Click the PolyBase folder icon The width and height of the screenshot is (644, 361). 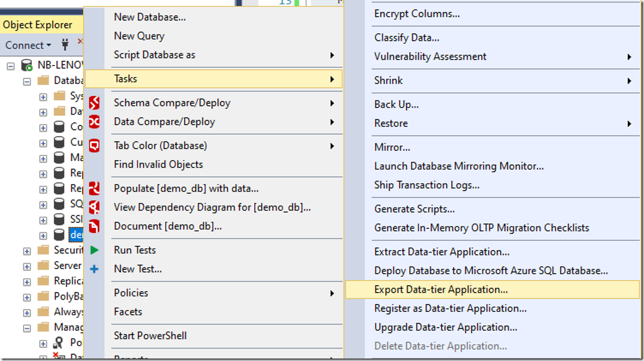[43, 296]
